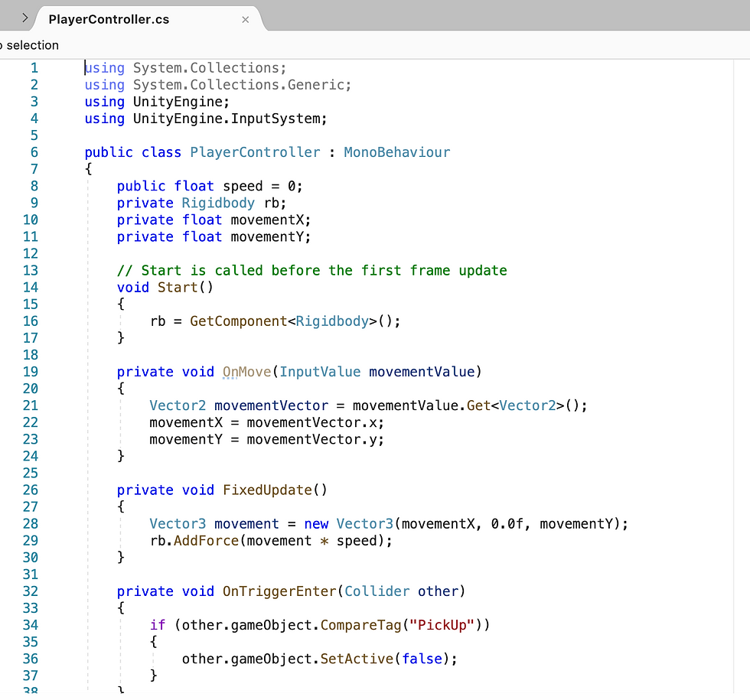Click line number 26 in the gutter
This screenshot has width=750, height=700.
click(x=31, y=490)
